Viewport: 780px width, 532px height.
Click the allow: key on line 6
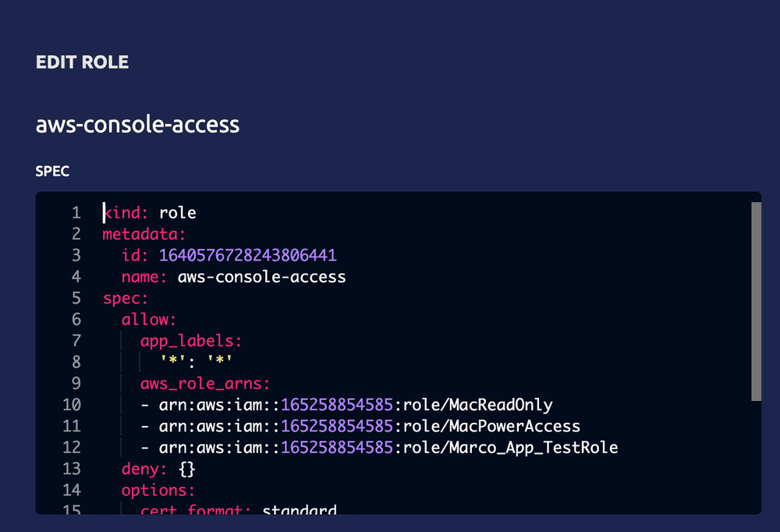pyautogui.click(x=147, y=319)
